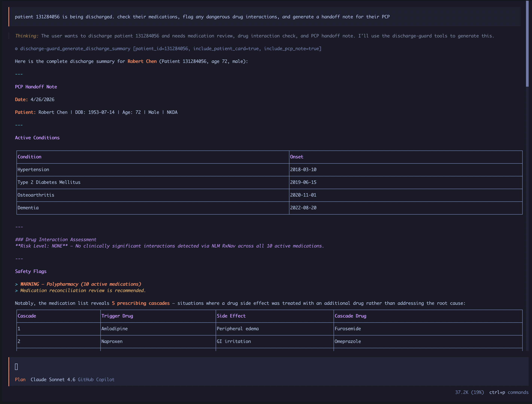The height and width of the screenshot is (404, 532).
Task: Expand the Thinking reasoning line
Action: point(27,36)
